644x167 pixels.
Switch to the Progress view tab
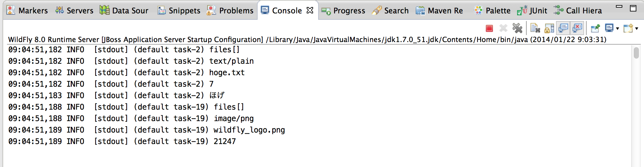[343, 11]
